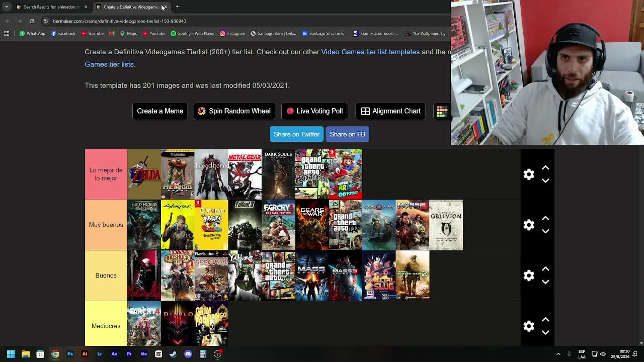Select the Buenos tier label
The width and height of the screenshot is (644, 362).
click(x=106, y=276)
